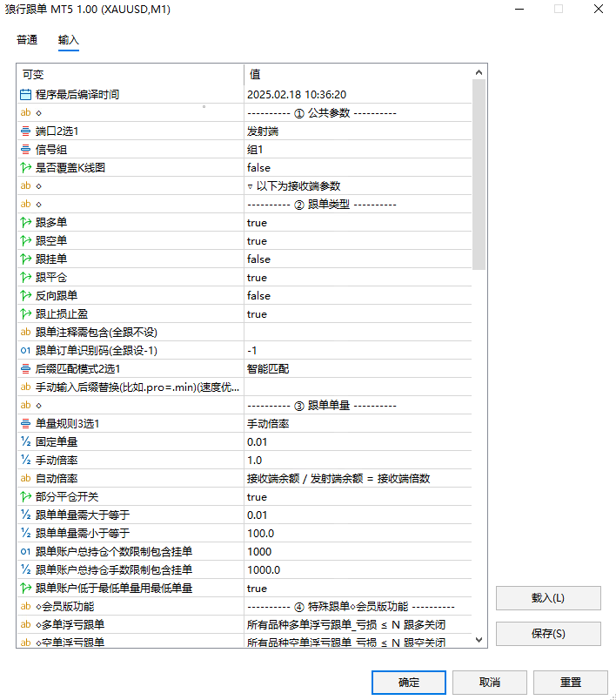Click the 取消 button
This screenshot has width=616, height=700.
tap(490, 682)
